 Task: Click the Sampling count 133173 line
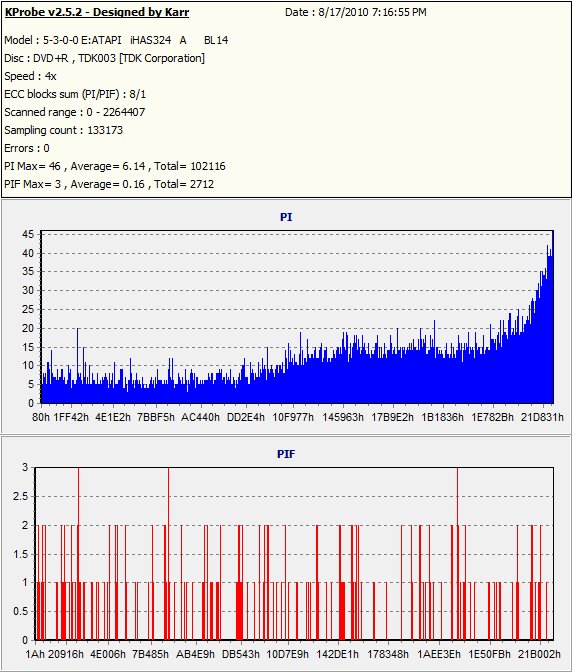63,130
